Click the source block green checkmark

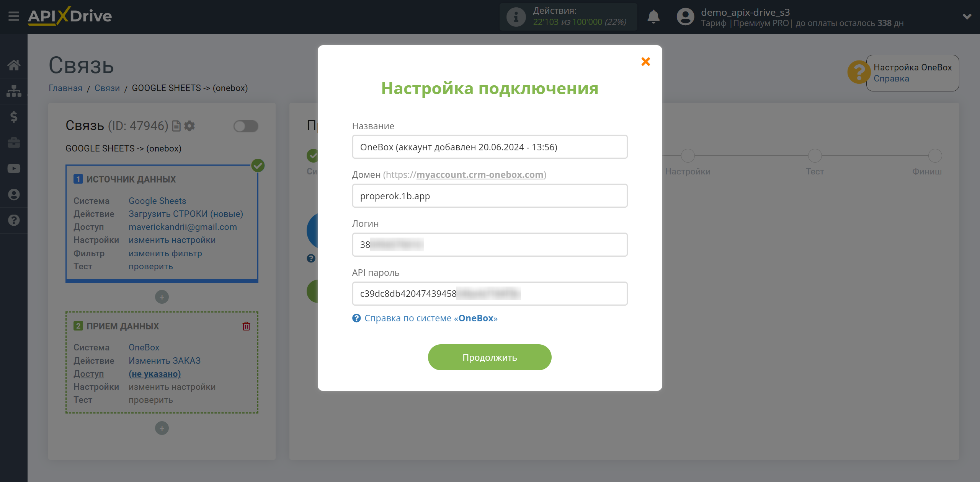258,166
